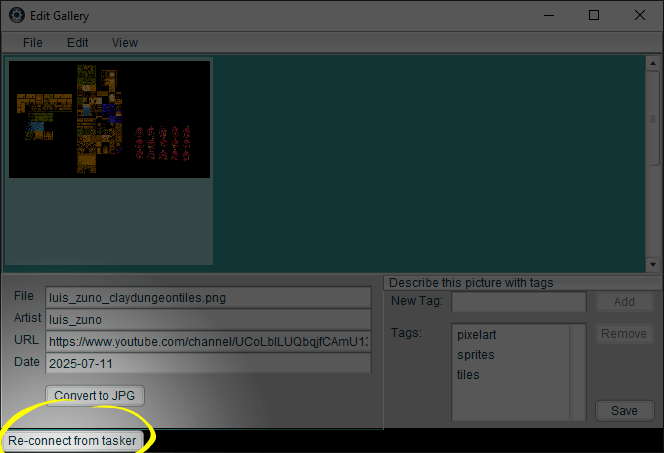The width and height of the screenshot is (664, 453).
Task: Click the Tags list vertical scrollbar
Action: click(x=578, y=371)
